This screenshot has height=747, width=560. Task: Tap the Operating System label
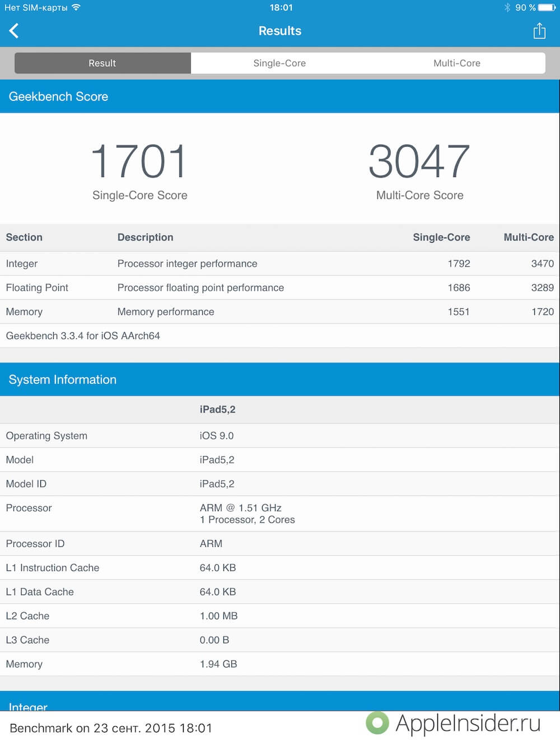coord(46,435)
